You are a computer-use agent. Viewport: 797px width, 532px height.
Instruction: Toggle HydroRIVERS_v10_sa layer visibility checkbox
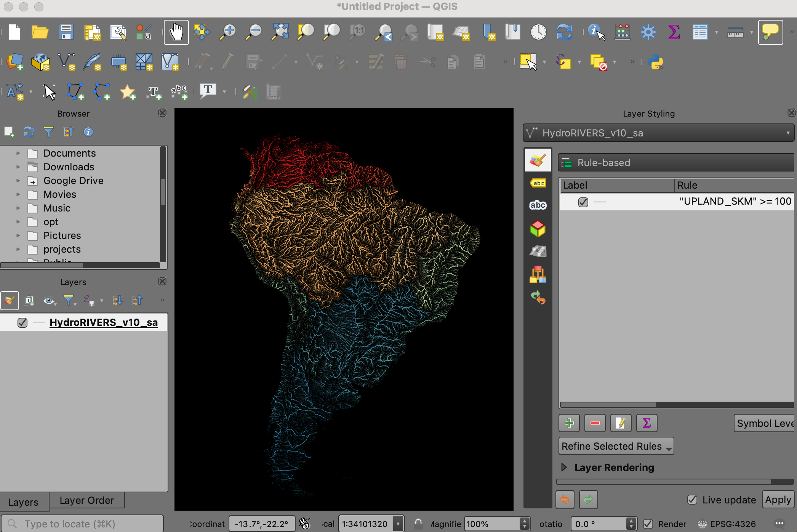[22, 323]
